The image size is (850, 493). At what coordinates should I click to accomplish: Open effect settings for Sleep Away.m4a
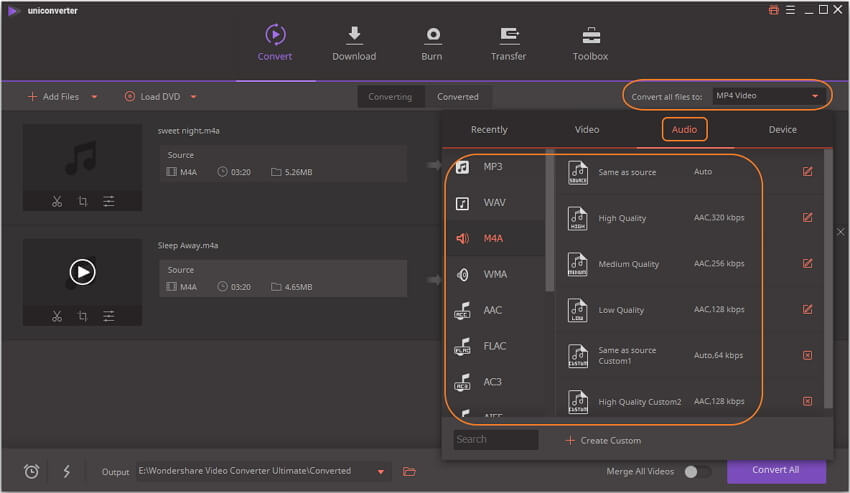[x=109, y=316]
